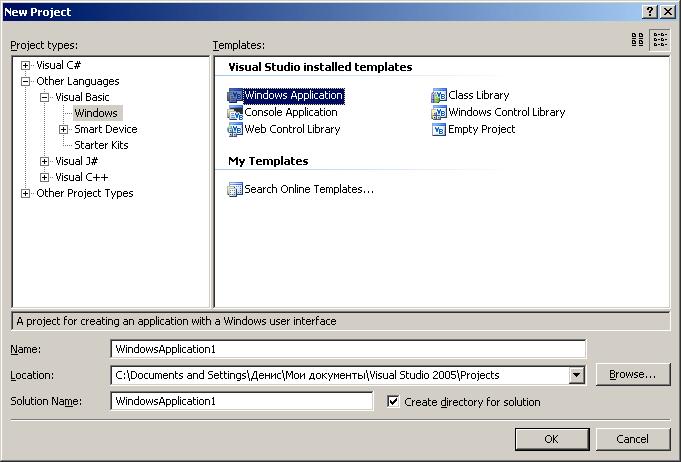Collapse the Other Languages node
This screenshot has height=462, width=681.
pyautogui.click(x=25, y=82)
